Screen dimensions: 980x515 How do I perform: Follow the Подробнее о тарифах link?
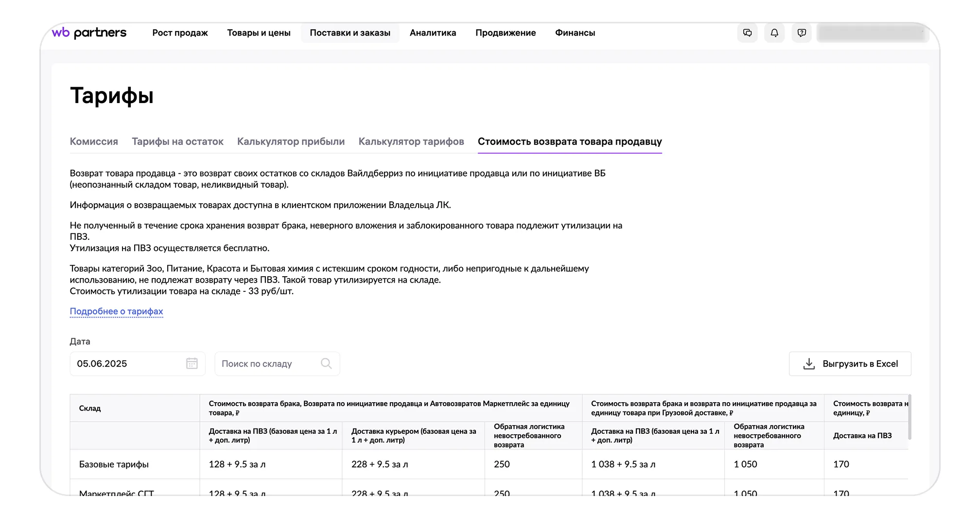[116, 311]
